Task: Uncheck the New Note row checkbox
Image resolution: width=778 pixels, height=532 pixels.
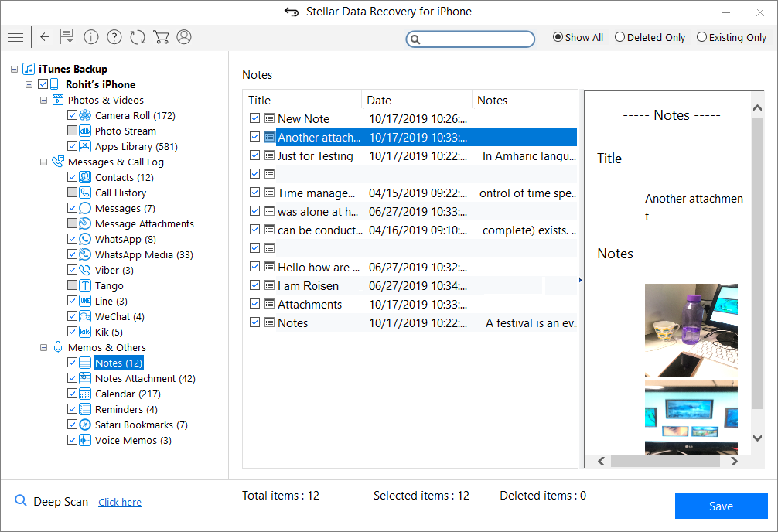Action: point(254,118)
